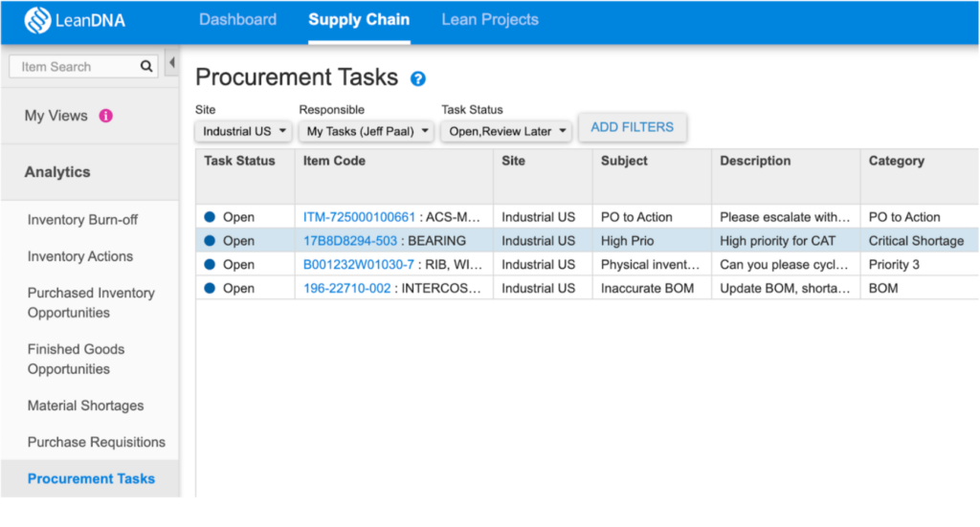
Task: Select Procurement Tasks in the sidebar
Action: coord(91,478)
